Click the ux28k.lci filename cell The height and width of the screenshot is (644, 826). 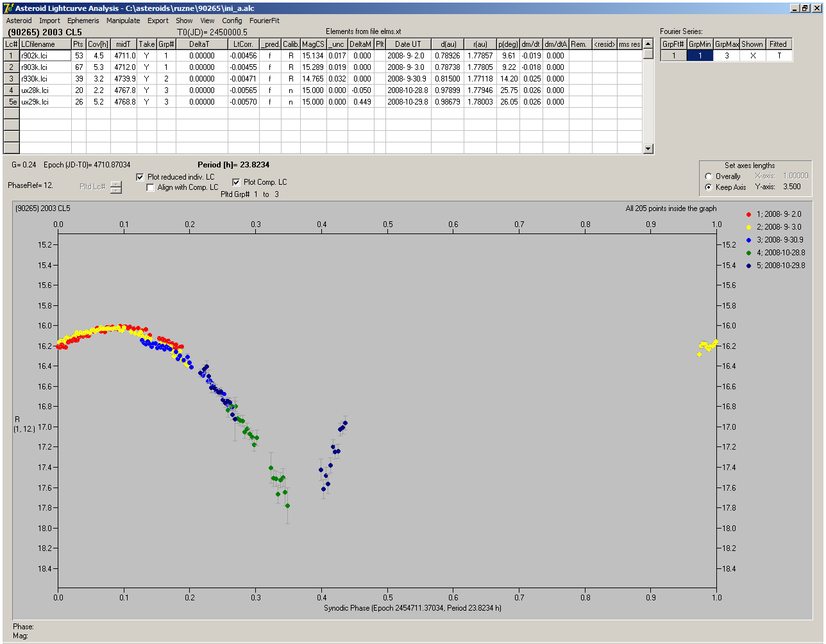(45, 90)
